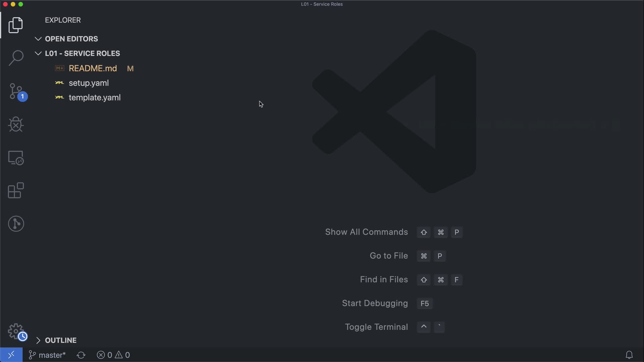Open the Search view in activity bar

click(x=15, y=58)
